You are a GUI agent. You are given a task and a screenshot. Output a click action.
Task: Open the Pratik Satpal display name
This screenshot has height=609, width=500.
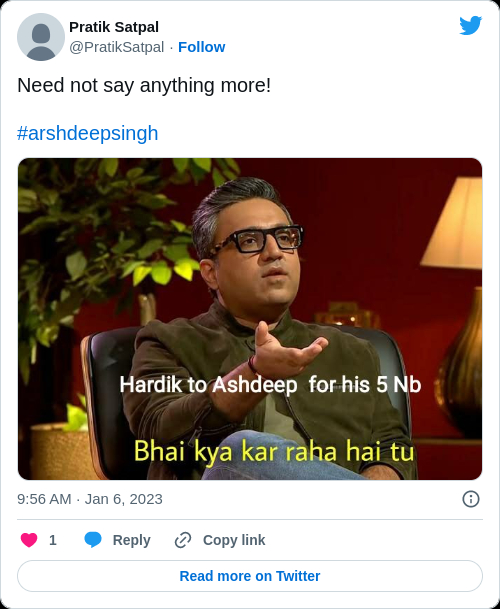click(114, 27)
